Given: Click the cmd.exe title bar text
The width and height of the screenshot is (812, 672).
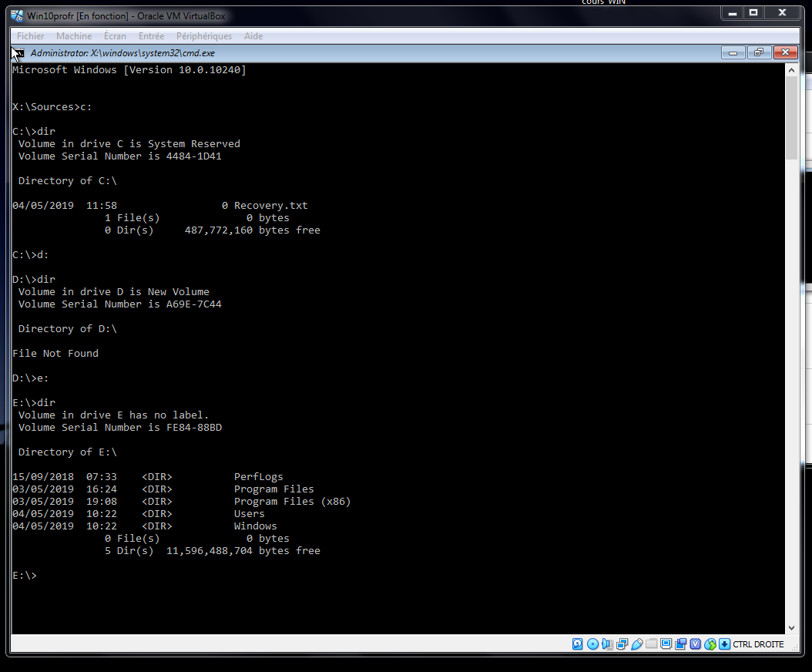Looking at the screenshot, I should (x=122, y=53).
